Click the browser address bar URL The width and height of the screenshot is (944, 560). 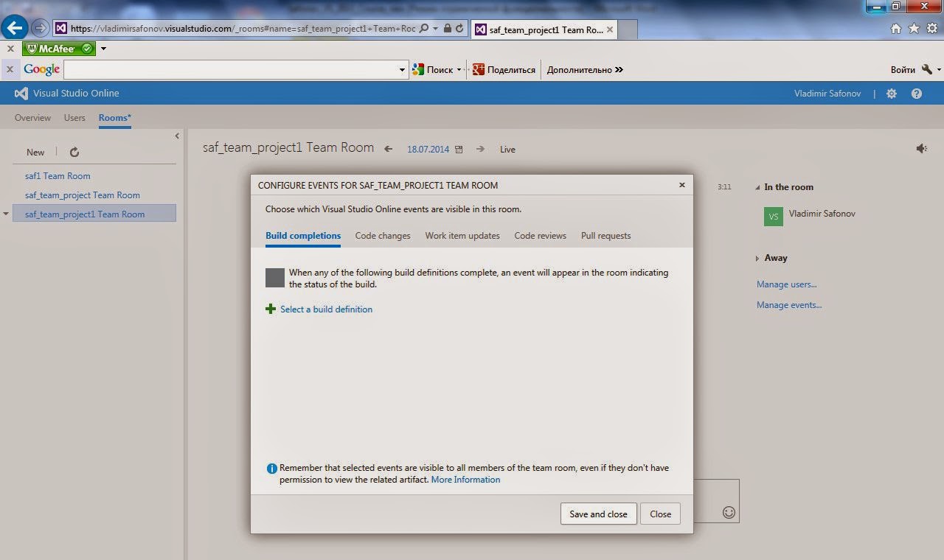click(x=243, y=29)
